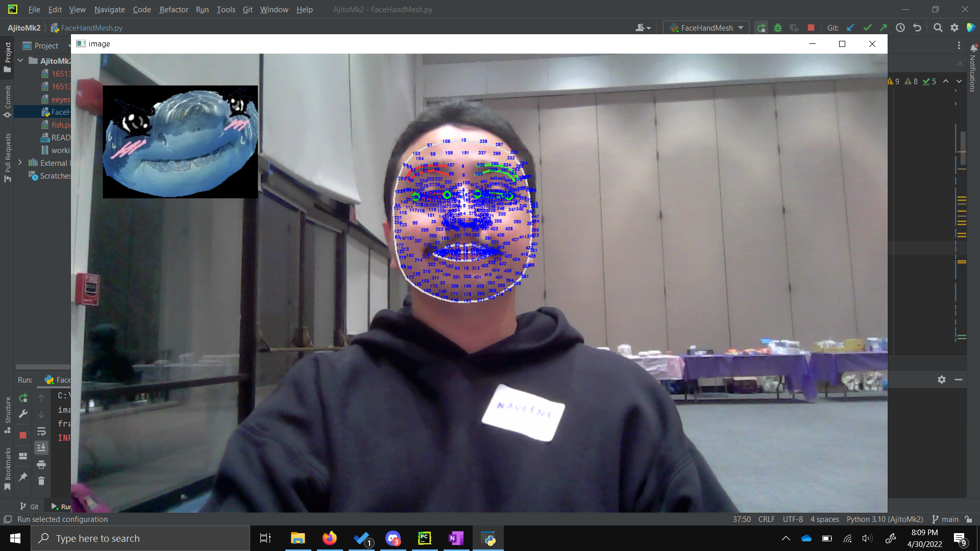980x551 pixels.
Task: Click the red Stop run icon in toolbar
Action: pyautogui.click(x=811, y=28)
